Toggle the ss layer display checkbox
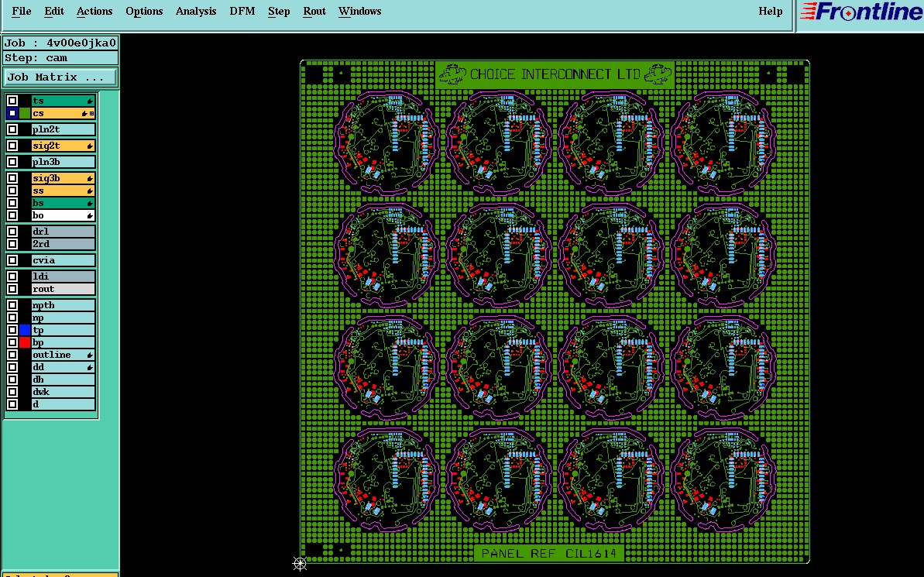The width and height of the screenshot is (924, 577). click(12, 191)
